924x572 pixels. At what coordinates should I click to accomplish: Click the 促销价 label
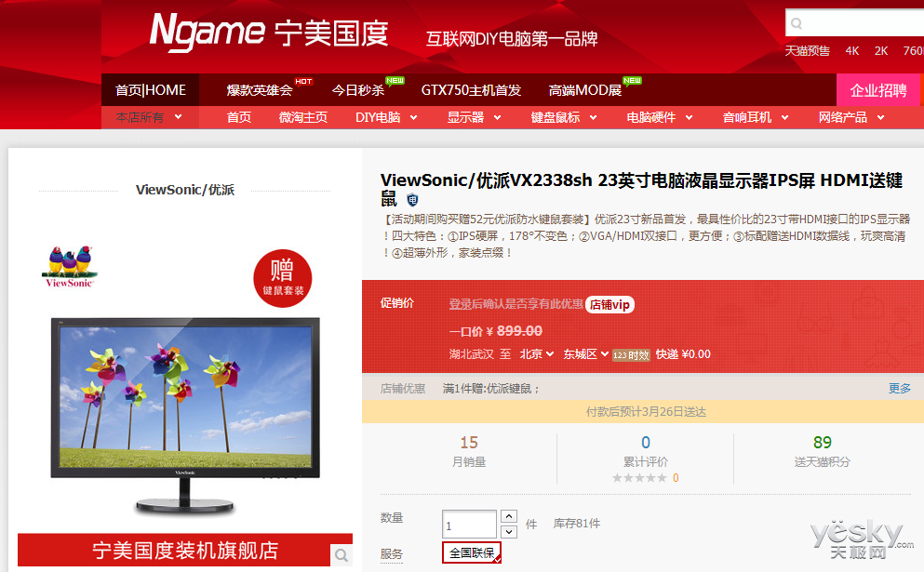tap(397, 303)
